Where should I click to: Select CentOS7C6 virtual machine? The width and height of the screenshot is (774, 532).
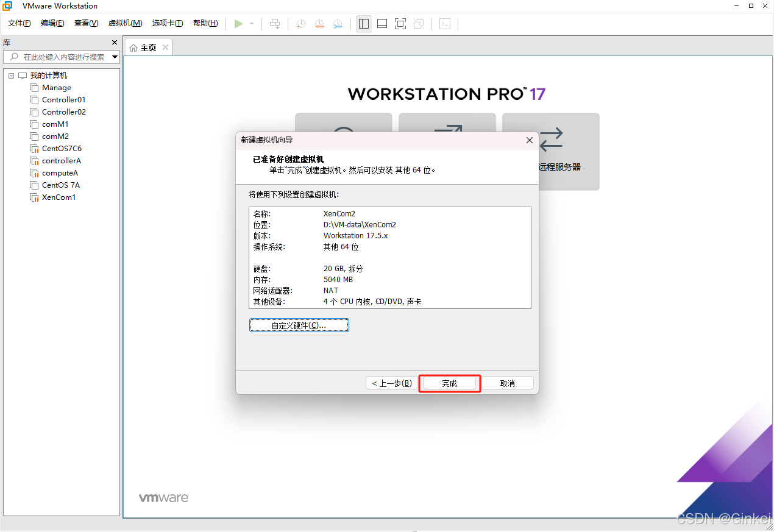(x=62, y=149)
